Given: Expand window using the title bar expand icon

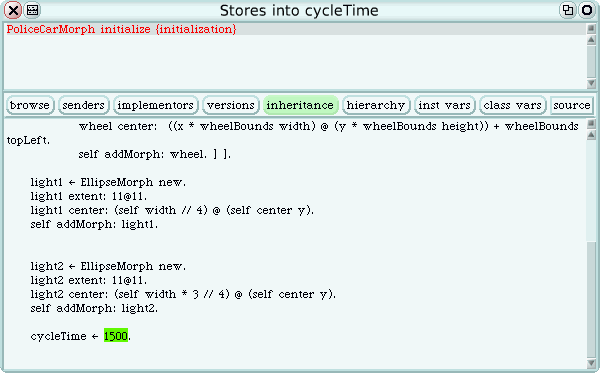Looking at the screenshot, I should click(x=567, y=10).
